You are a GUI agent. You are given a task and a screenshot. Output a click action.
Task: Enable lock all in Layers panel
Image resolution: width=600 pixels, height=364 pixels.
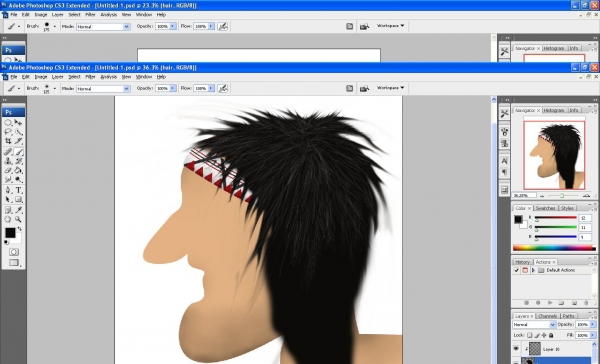[551, 335]
